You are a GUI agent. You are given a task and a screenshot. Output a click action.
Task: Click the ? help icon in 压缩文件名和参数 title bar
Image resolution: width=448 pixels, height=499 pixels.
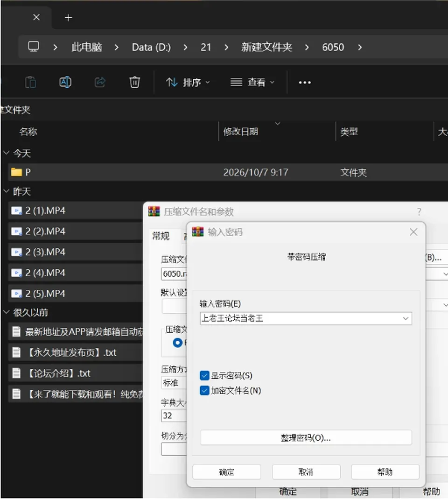point(420,211)
